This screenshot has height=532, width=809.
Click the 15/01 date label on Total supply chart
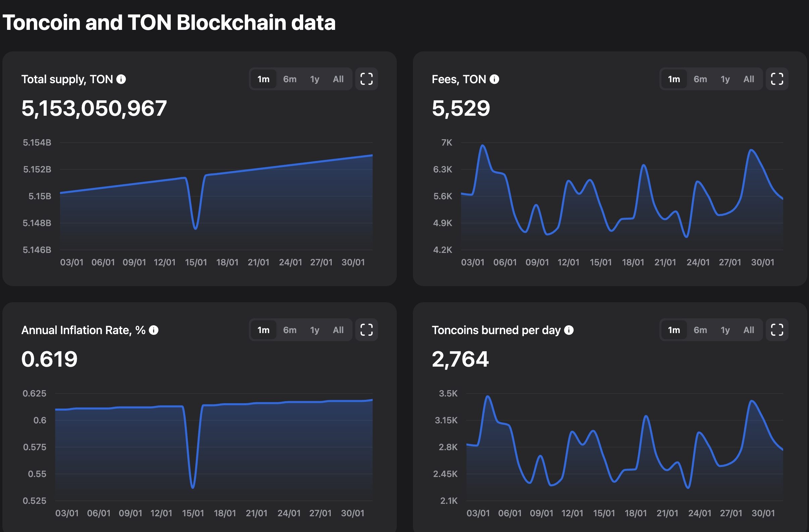click(x=196, y=262)
